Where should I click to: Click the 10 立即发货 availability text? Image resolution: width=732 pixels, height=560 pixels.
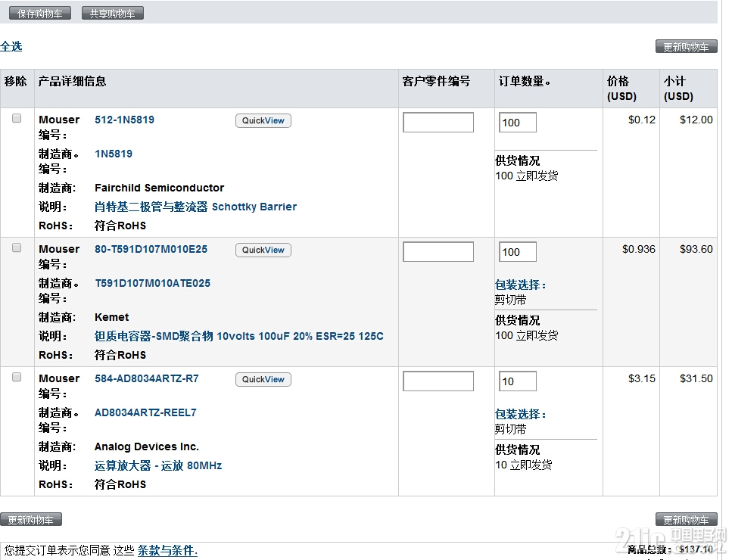524,465
